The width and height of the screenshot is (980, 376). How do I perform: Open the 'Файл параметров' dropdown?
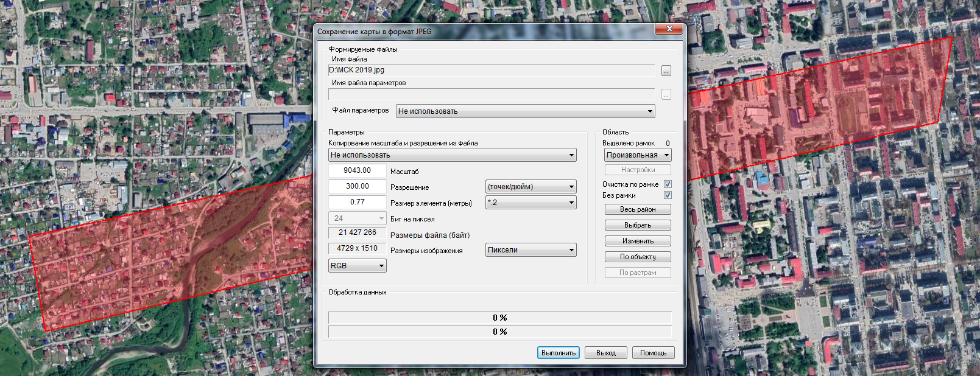click(525, 111)
